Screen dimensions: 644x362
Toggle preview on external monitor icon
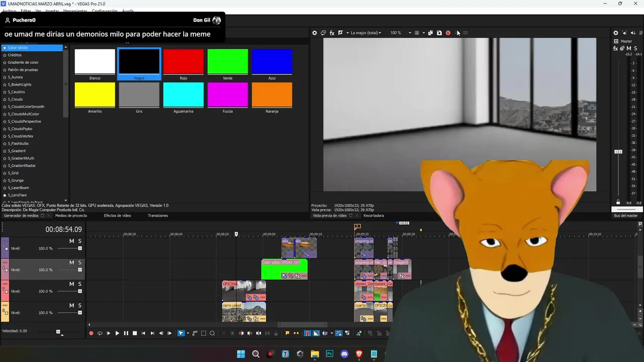[x=324, y=33]
